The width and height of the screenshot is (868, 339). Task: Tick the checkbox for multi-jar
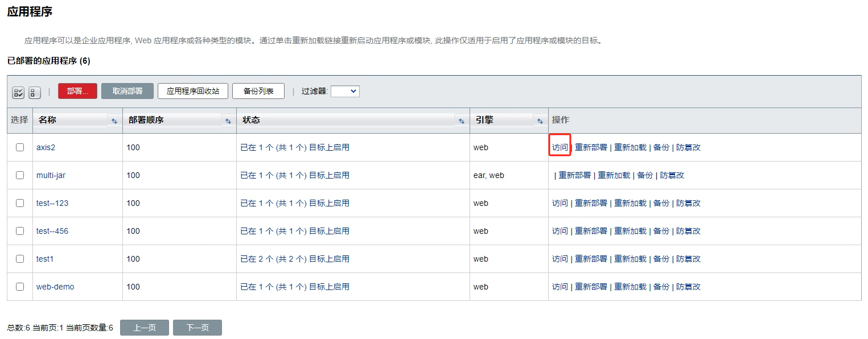(x=20, y=175)
